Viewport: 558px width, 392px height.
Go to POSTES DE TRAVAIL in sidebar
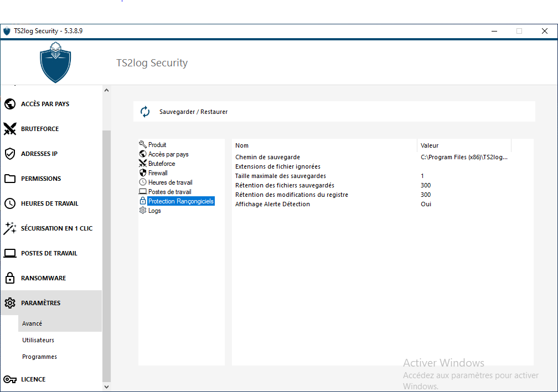tap(51, 253)
